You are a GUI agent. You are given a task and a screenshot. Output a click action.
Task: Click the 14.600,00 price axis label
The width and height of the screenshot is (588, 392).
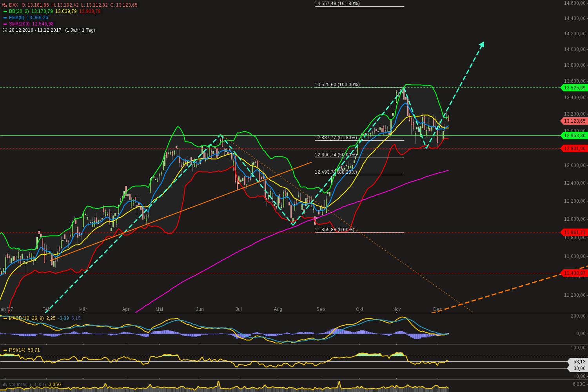575,3
